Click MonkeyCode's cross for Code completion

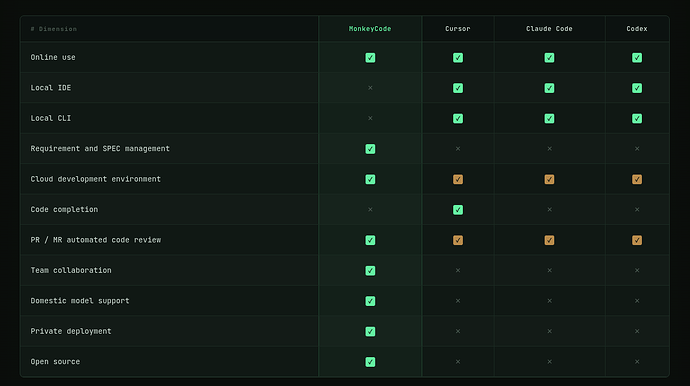click(x=370, y=210)
